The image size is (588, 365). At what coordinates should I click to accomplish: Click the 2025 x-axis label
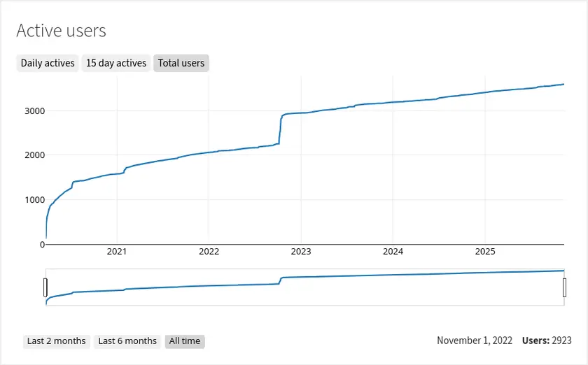pyautogui.click(x=486, y=251)
